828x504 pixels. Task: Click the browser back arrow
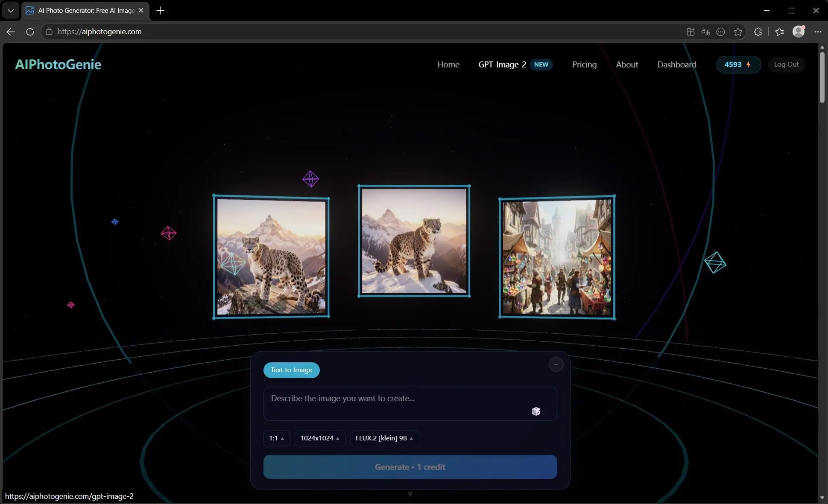[11, 32]
